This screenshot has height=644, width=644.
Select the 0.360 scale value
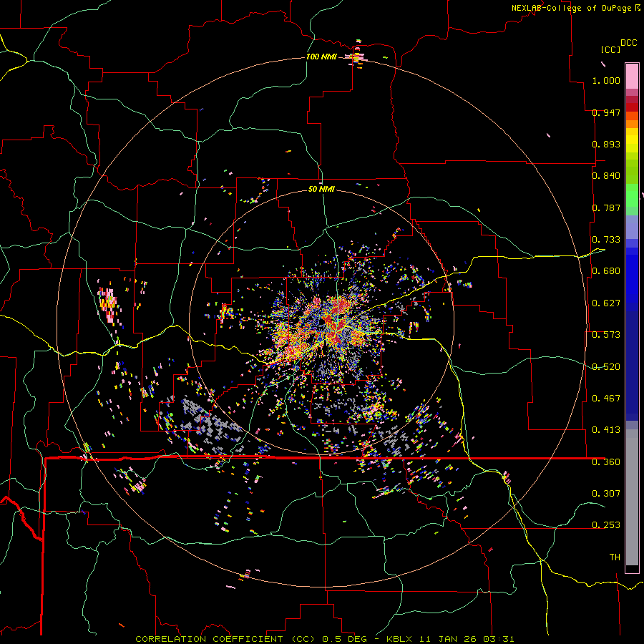606,462
